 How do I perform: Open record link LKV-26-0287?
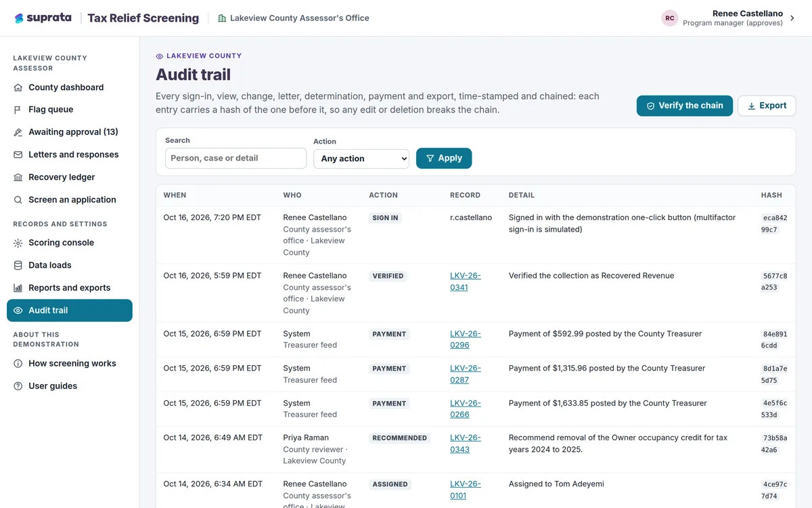466,375
